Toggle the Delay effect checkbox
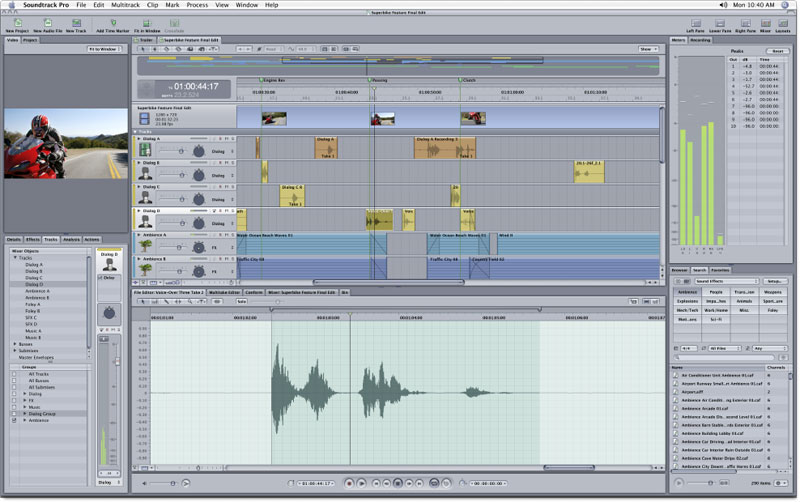This screenshot has height=502, width=800. coord(101,278)
